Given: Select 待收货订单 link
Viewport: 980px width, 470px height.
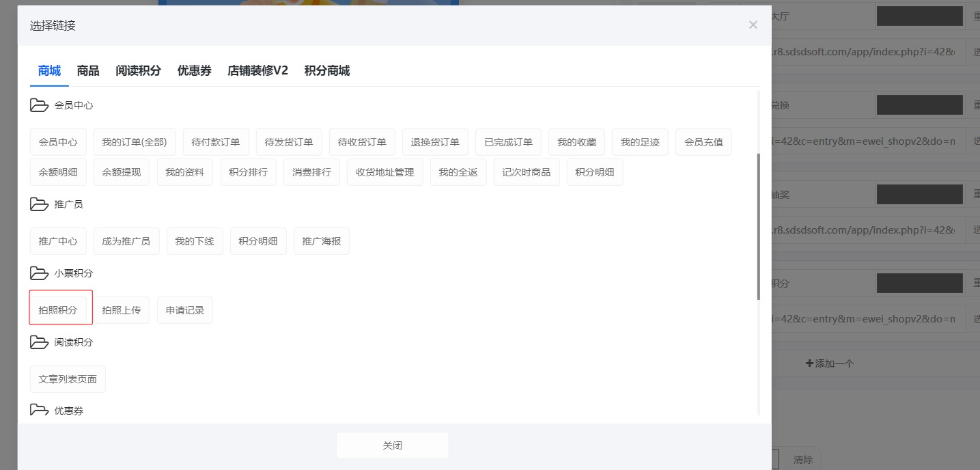Looking at the screenshot, I should pyautogui.click(x=362, y=142).
